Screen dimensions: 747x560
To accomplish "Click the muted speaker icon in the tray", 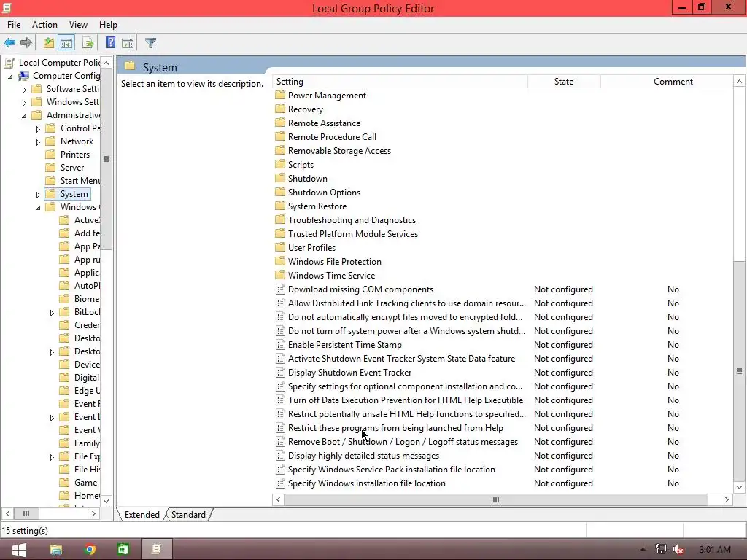I will 678,550.
